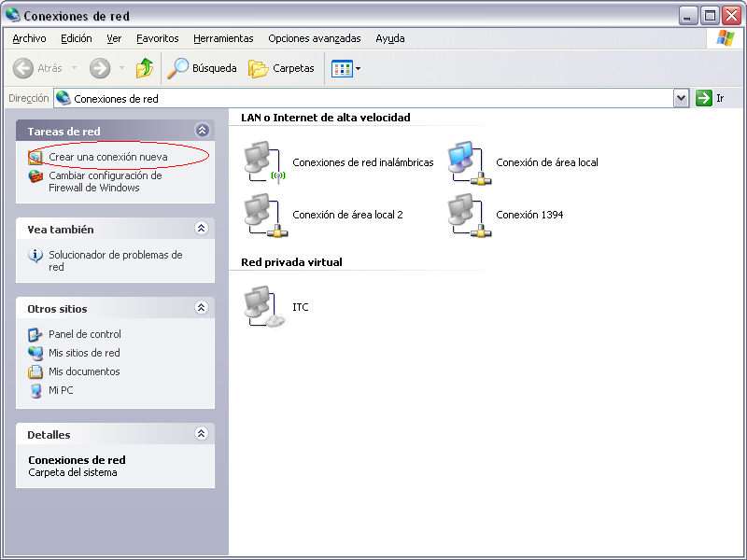Screen dimensions: 747x560
Task: Open the Herramientas menu
Action: [x=223, y=38]
